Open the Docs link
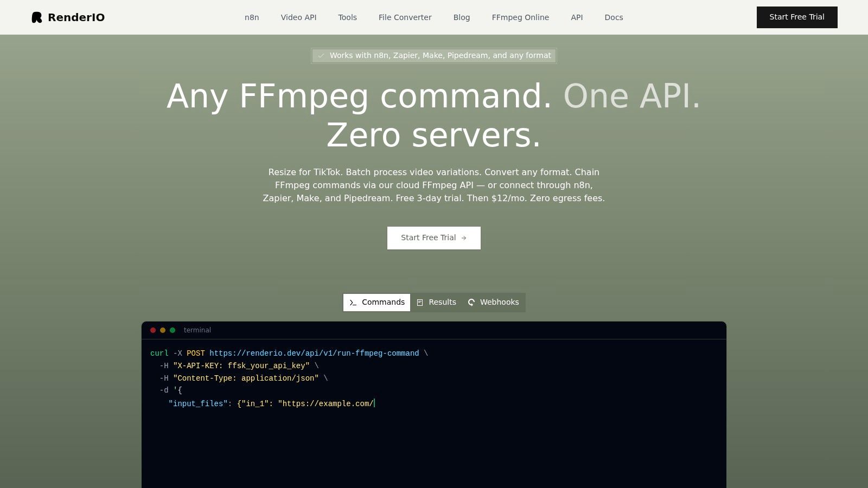This screenshot has width=868, height=488. pyautogui.click(x=614, y=17)
